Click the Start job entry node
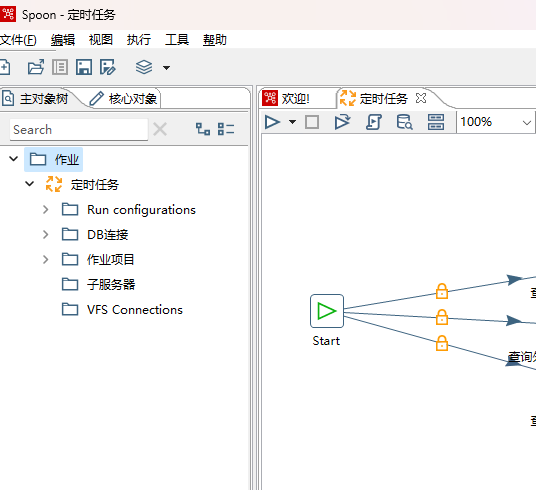The image size is (536, 490). click(327, 311)
